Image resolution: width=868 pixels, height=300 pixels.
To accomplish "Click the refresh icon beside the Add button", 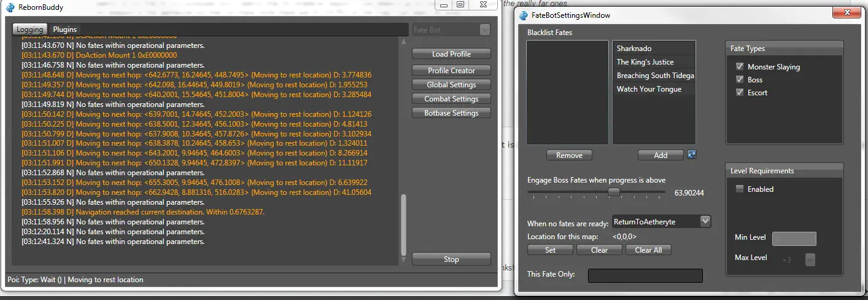I will (x=692, y=155).
